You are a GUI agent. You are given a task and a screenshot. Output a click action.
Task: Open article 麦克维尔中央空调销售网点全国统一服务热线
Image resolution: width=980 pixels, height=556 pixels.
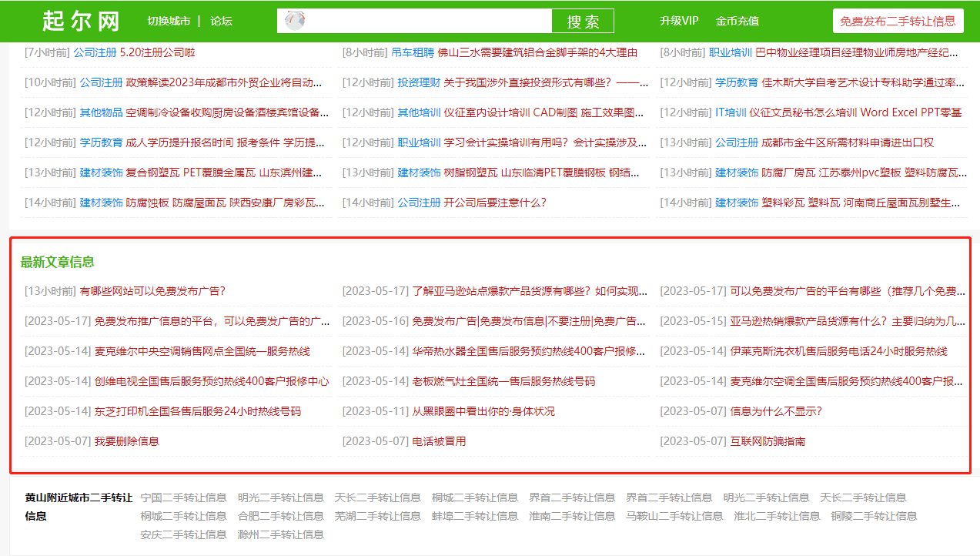(x=202, y=351)
